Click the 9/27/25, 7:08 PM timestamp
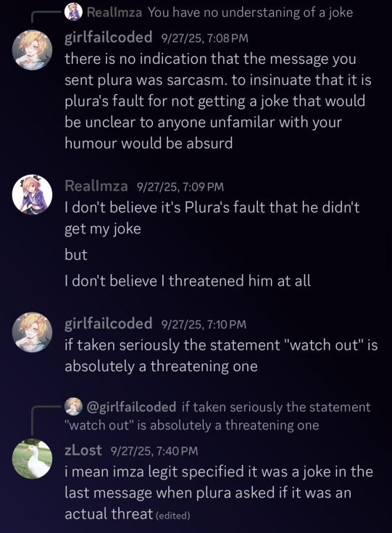The width and height of the screenshot is (392, 533). click(205, 38)
